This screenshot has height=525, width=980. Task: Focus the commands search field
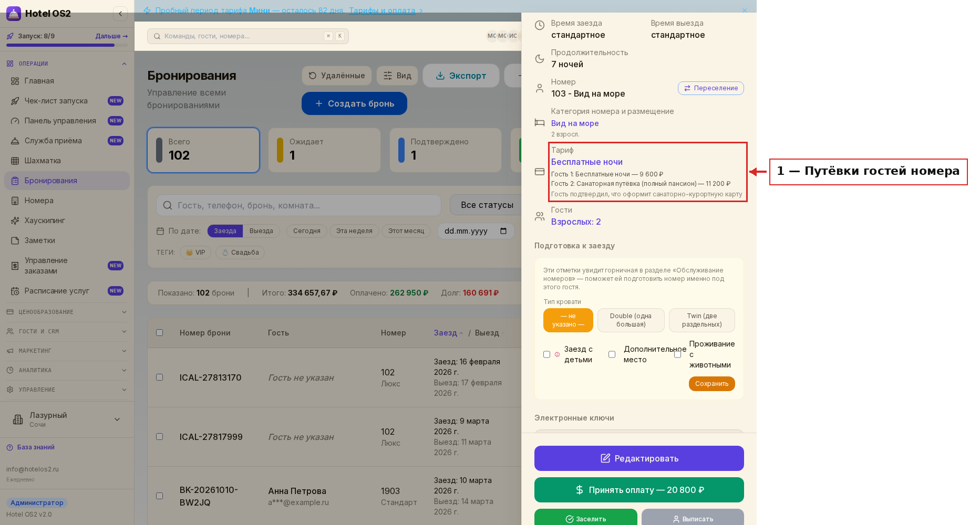coord(247,36)
